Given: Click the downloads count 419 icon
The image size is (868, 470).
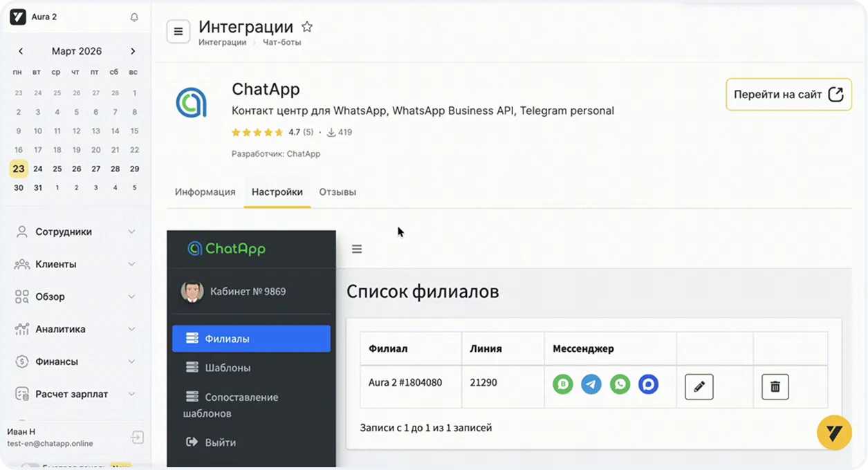Looking at the screenshot, I should [331, 132].
